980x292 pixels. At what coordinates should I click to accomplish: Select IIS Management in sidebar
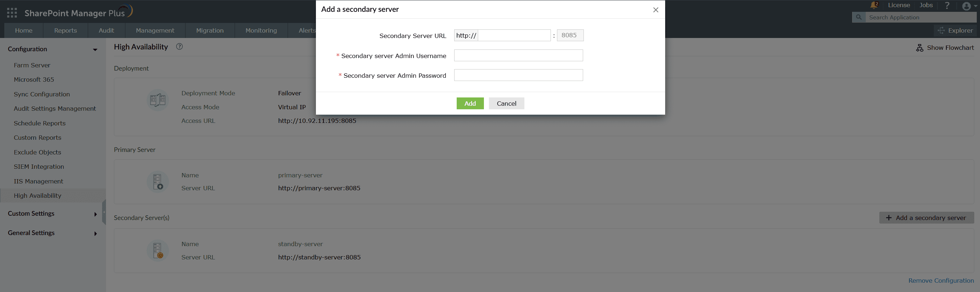click(x=38, y=182)
